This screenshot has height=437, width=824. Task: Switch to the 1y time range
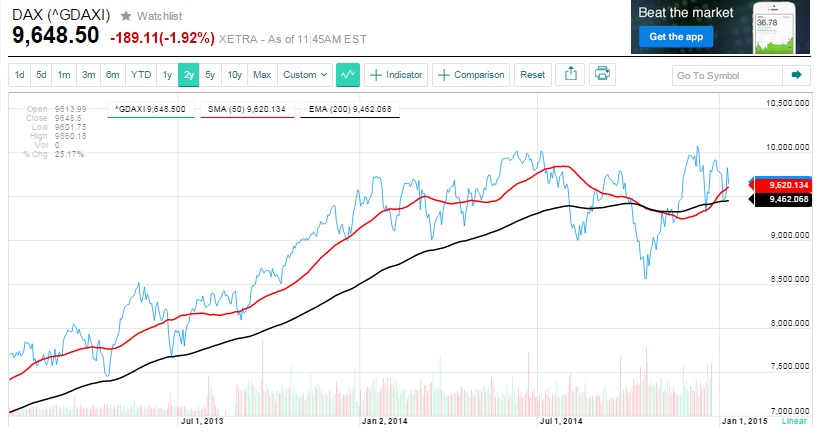[x=166, y=74]
